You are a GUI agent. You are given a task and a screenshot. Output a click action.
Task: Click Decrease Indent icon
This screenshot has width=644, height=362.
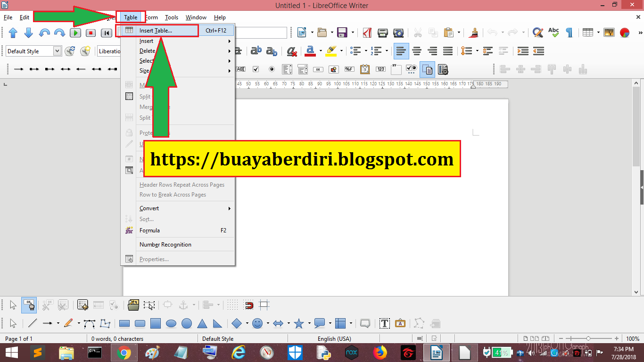tap(538, 51)
